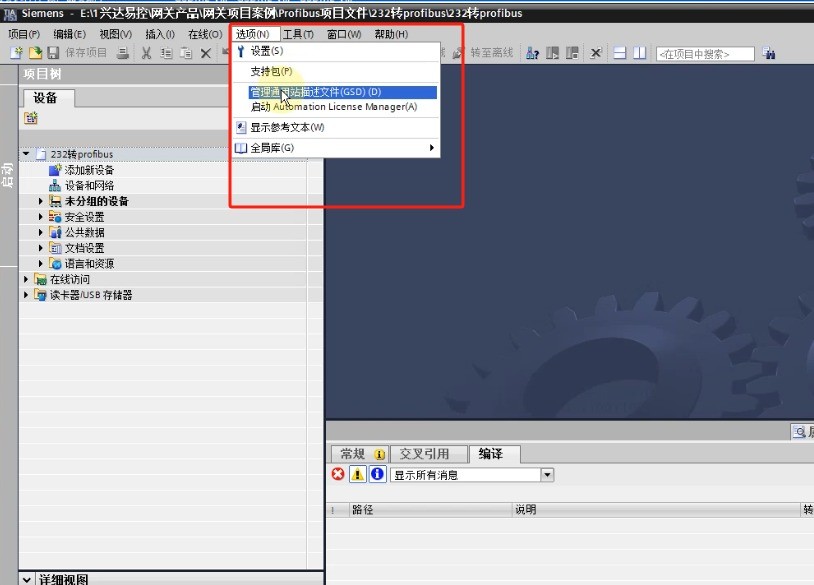Screen dimensions: 814x585
Task: Click the wrench icon beside 设置(S)
Action: 240,51
